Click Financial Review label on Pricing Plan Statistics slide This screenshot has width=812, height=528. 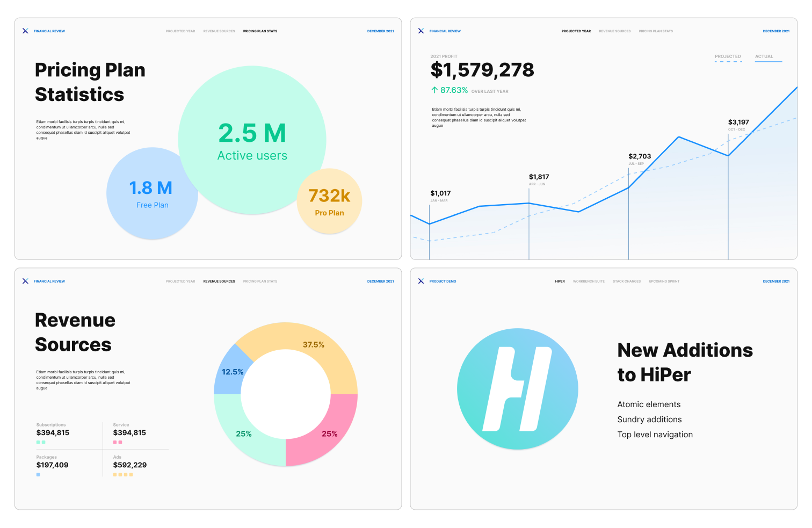pos(49,31)
